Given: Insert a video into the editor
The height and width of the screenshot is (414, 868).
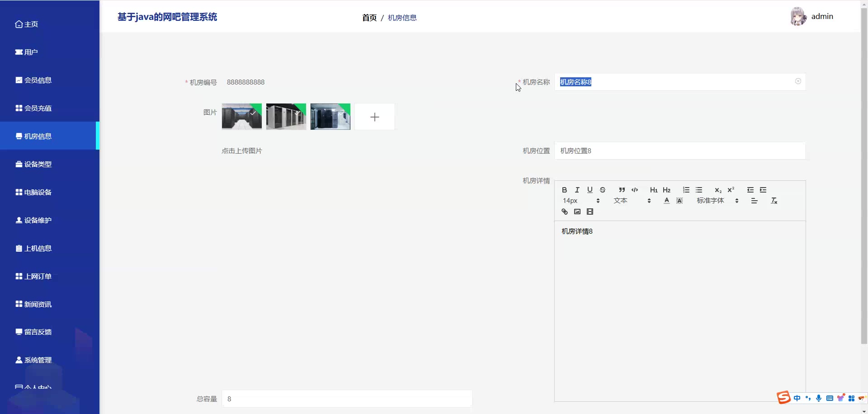Looking at the screenshot, I should click(590, 212).
